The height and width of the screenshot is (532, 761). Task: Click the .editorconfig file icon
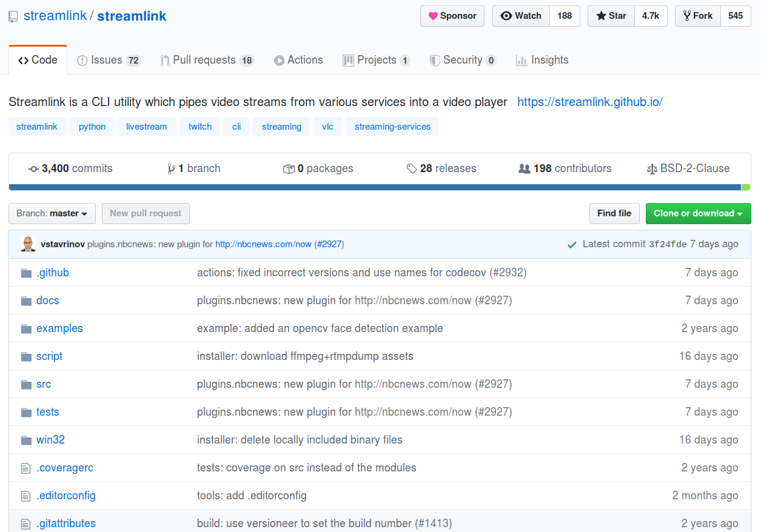click(x=25, y=496)
